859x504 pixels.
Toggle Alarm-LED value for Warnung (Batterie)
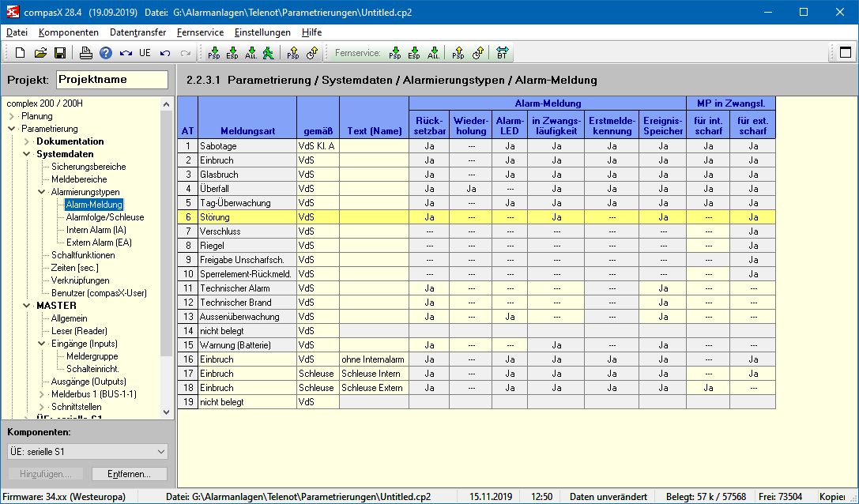click(510, 345)
